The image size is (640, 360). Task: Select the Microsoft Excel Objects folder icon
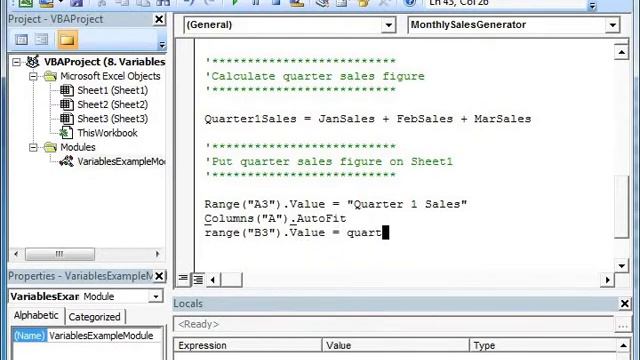click(x=50, y=76)
